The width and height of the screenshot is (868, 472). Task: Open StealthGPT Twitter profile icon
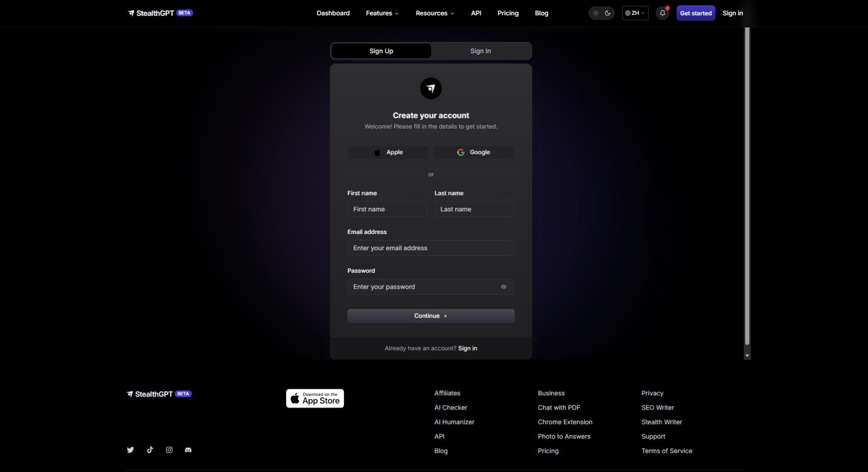(130, 450)
